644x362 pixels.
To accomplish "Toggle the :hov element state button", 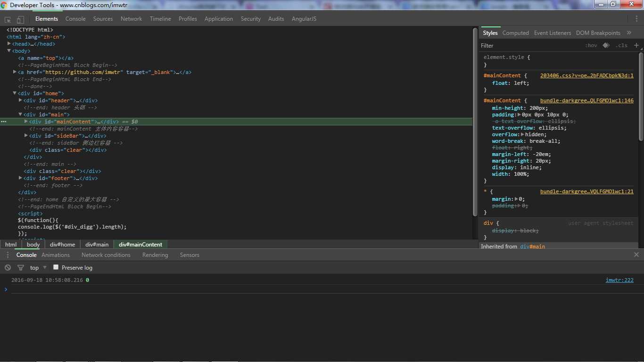I will 591,45.
